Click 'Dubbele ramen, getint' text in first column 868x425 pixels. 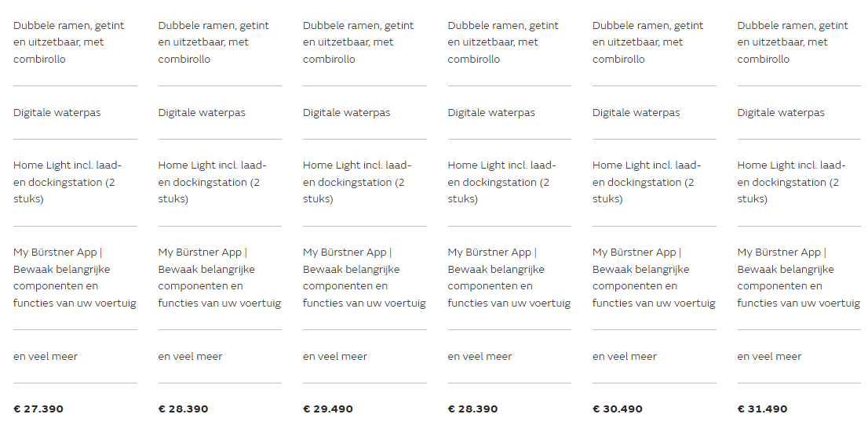[68, 26]
